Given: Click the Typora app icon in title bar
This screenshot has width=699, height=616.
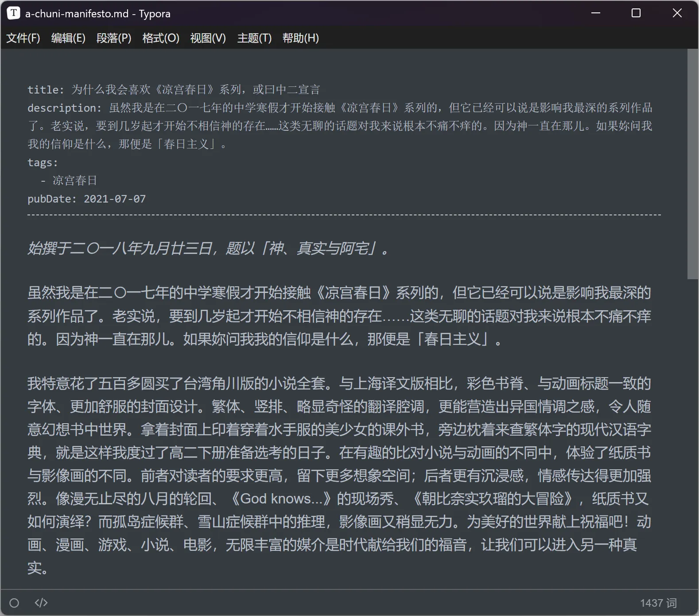Looking at the screenshot, I should pos(13,13).
